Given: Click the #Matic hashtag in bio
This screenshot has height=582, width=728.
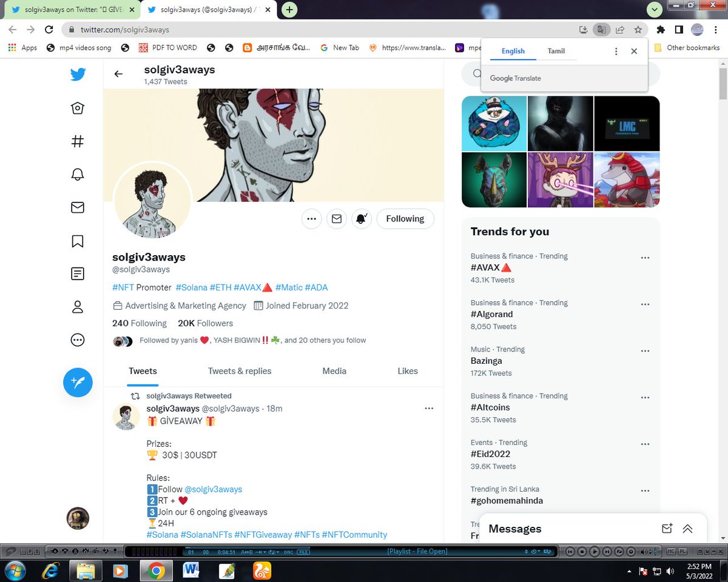Looking at the screenshot, I should (289, 287).
